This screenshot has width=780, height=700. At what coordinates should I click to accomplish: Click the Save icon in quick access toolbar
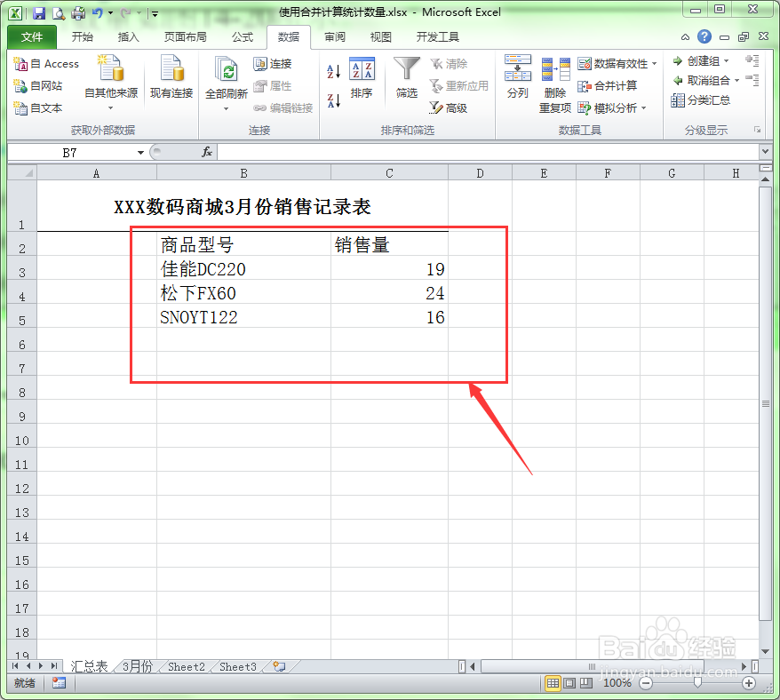[39, 13]
